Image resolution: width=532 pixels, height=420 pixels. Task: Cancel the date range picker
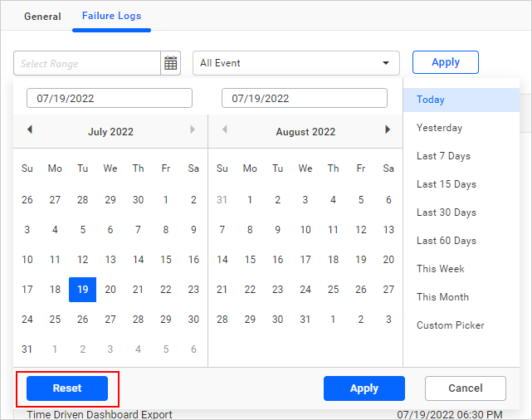(465, 388)
